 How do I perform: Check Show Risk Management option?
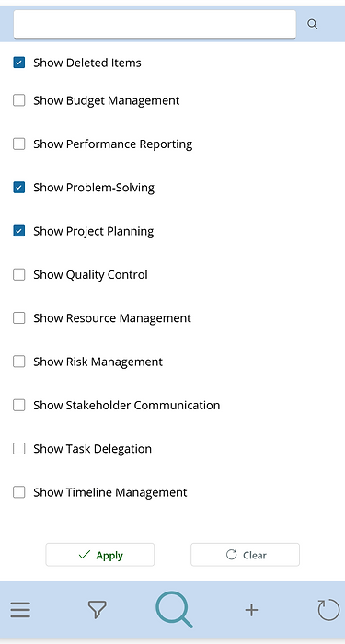click(x=19, y=362)
